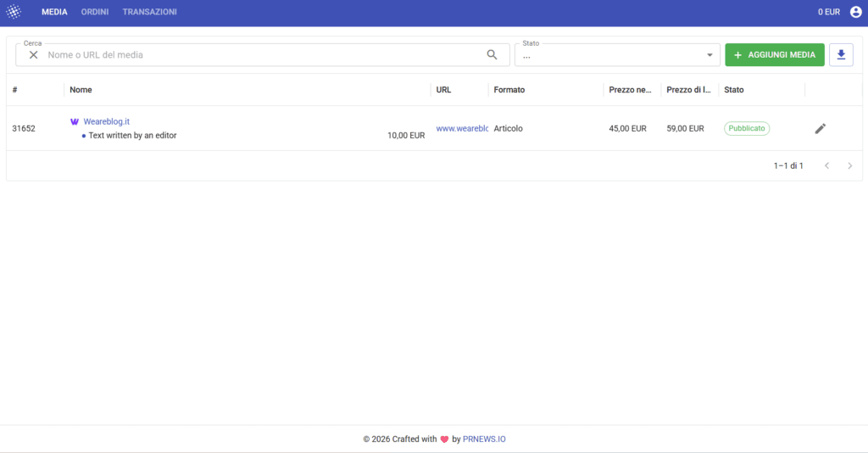Go to next page chevron

tap(849, 165)
